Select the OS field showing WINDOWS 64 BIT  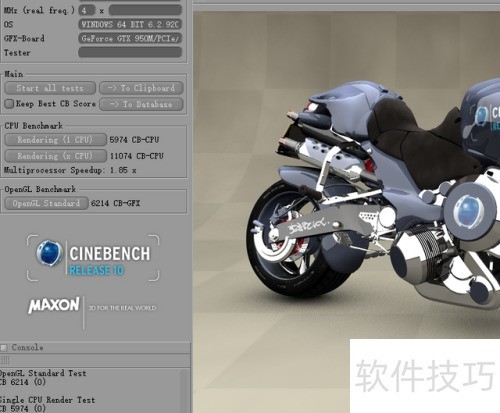(x=130, y=24)
